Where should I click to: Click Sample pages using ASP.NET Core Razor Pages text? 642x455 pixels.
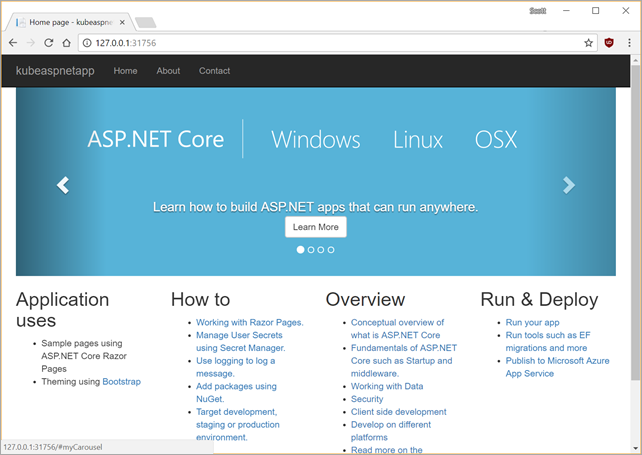[x=84, y=356]
